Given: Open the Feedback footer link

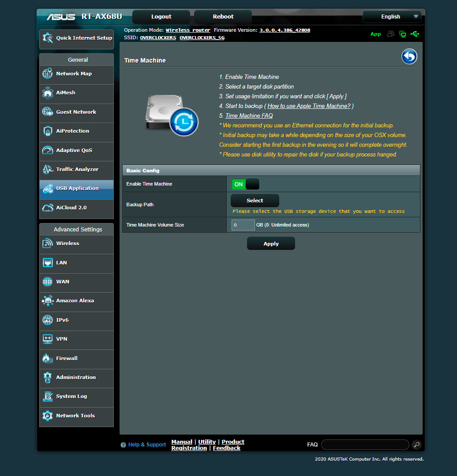Looking at the screenshot, I should (227, 448).
